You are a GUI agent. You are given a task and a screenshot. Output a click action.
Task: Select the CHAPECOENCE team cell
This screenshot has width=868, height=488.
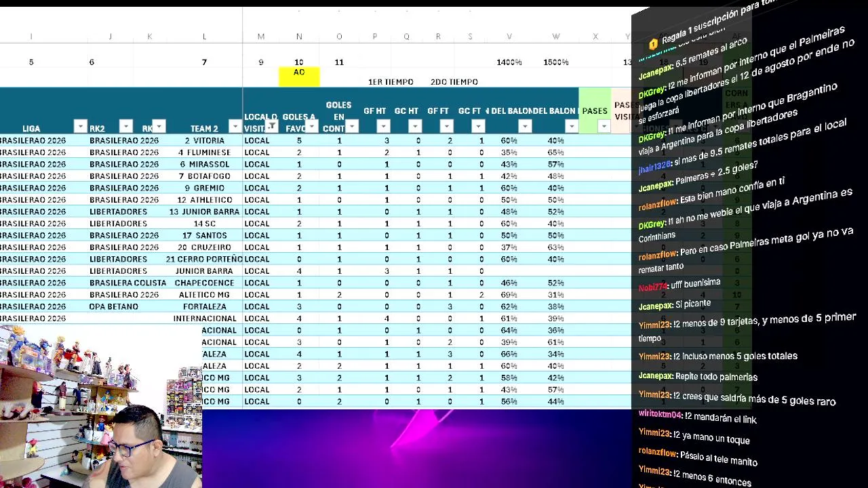(x=204, y=283)
